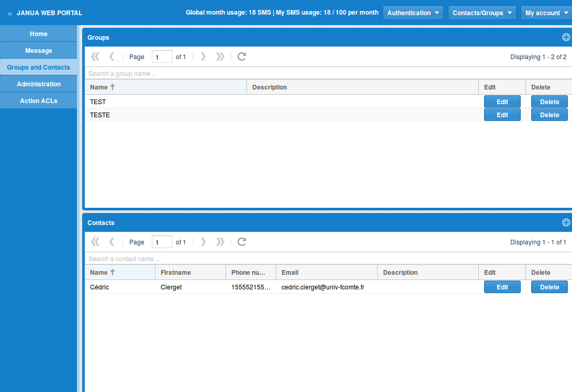This screenshot has width=572, height=392.
Task: Edit the TEST group
Action: click(502, 102)
